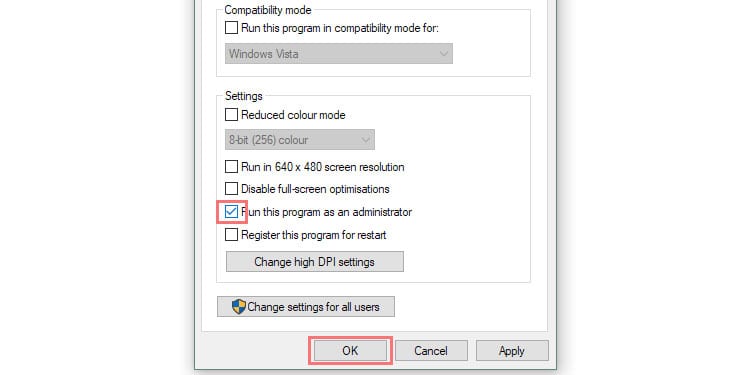Image resolution: width=750 pixels, height=375 pixels.
Task: Click the Run this program as an administrator label
Action: [327, 212]
